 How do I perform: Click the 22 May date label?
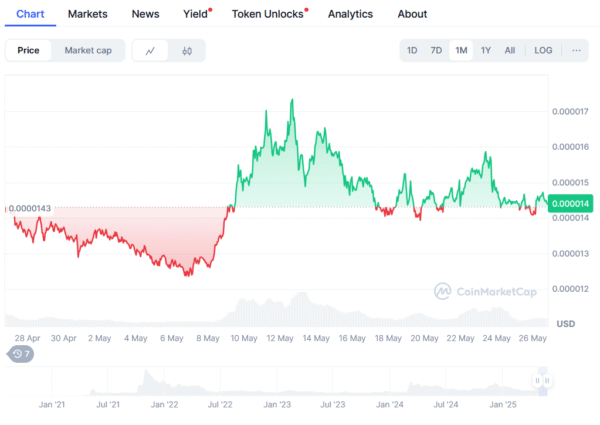(460, 339)
